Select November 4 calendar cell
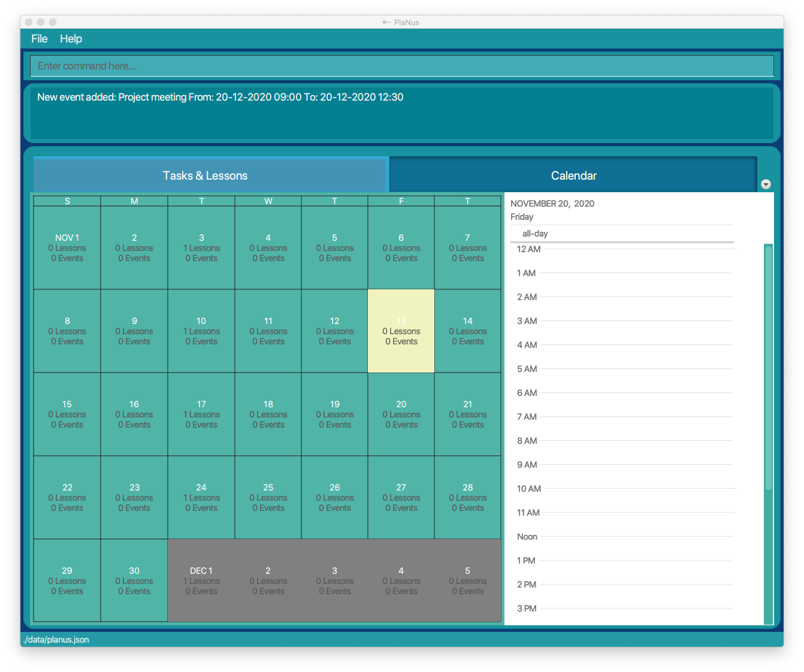The width and height of the screenshot is (804, 672). pyautogui.click(x=268, y=248)
